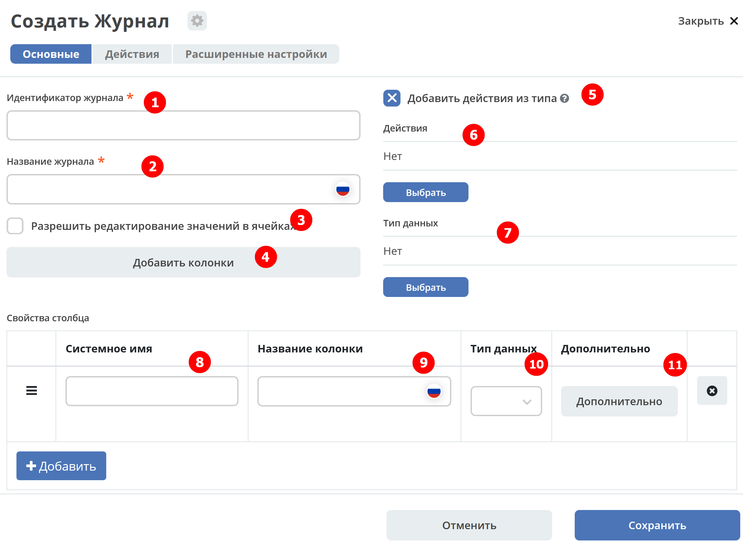Image resolution: width=743 pixels, height=560 pixels.
Task: Click Выбрать under Тип данных
Action: coord(426,287)
